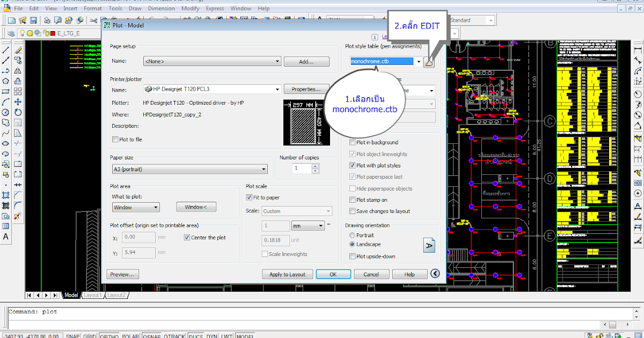Click the red layer color swatch
Image resolution: width=644 pixels, height=338 pixels.
[x=53, y=33]
